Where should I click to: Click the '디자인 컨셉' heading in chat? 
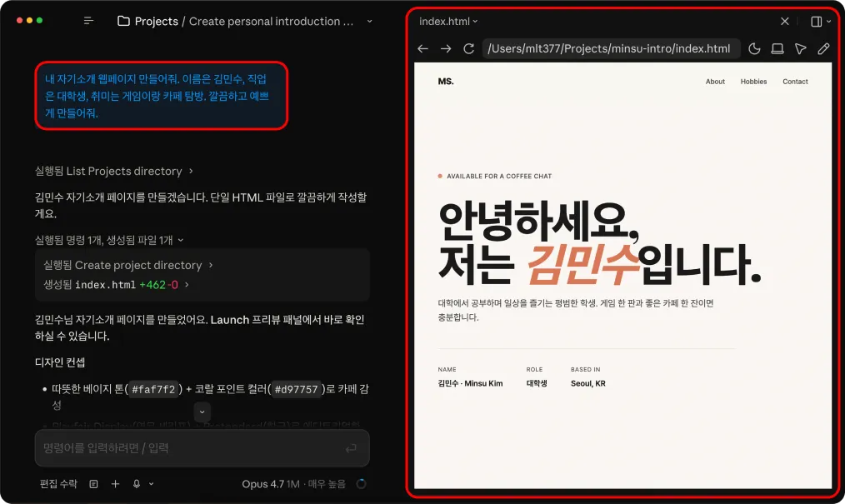pos(60,362)
